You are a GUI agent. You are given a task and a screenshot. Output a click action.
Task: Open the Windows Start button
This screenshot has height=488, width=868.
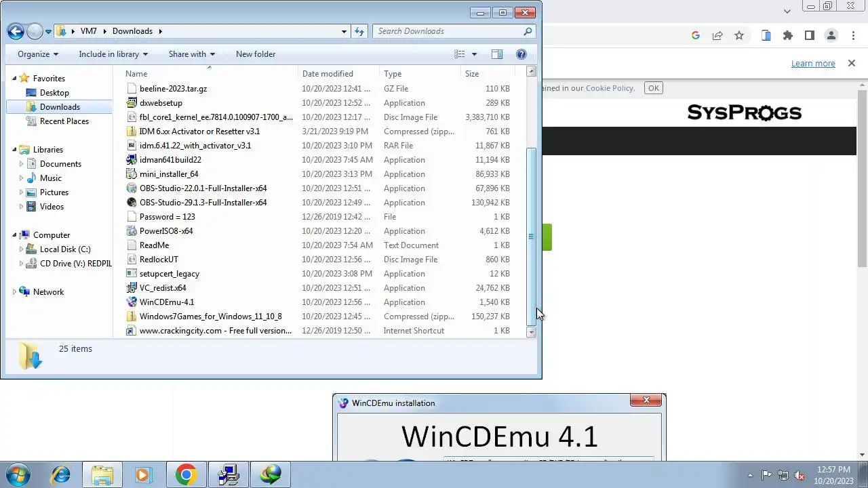coord(18,474)
